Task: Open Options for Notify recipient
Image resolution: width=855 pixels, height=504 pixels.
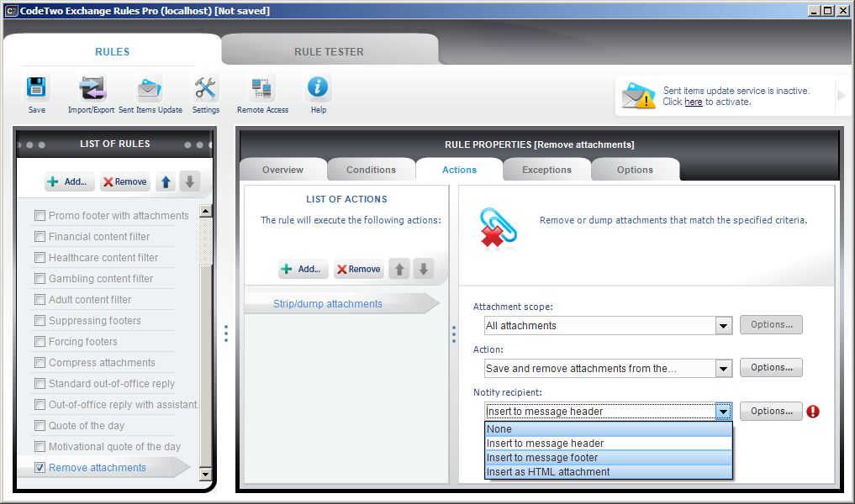Action: pyautogui.click(x=771, y=412)
